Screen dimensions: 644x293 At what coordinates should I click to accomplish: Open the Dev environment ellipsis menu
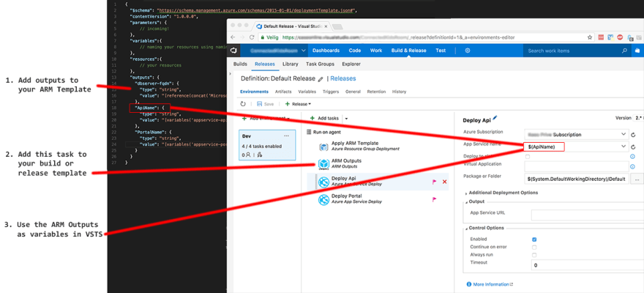click(x=286, y=136)
